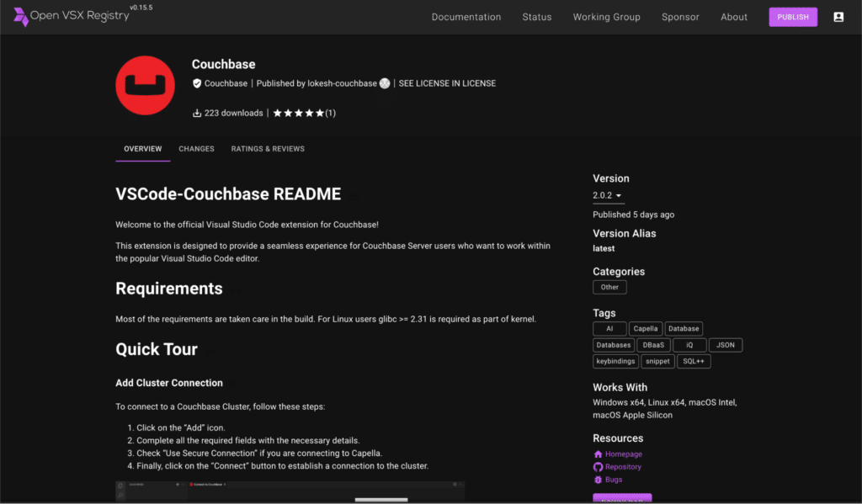Screen dimensions: 862x504
Task: Open the SEE LICENSE IN LICENSE link
Action: pyautogui.click(x=447, y=83)
